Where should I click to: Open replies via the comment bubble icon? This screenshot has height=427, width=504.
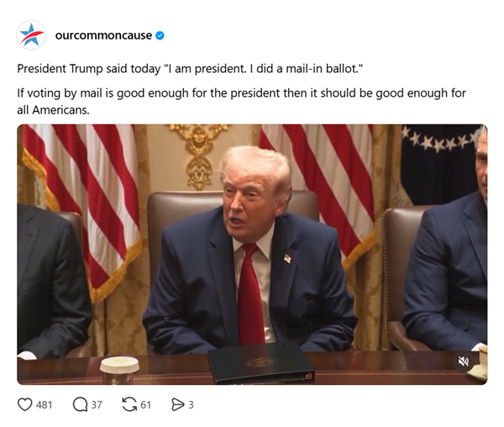click(x=80, y=404)
